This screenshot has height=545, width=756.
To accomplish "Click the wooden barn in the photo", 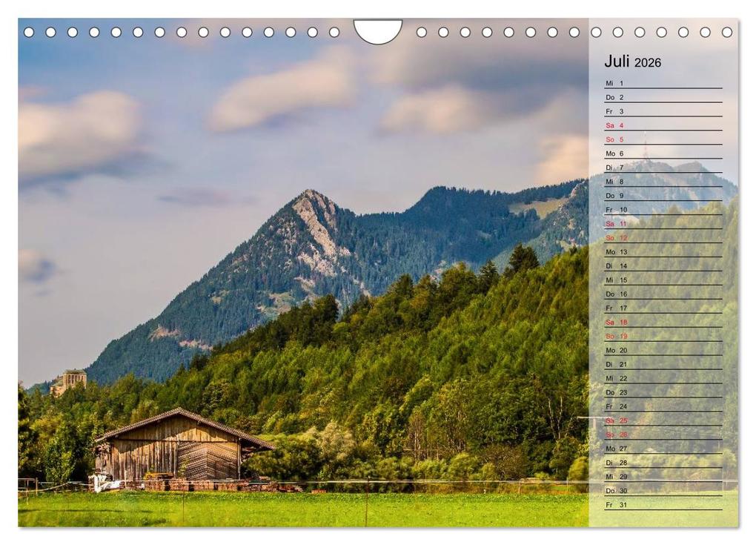I will [183, 446].
